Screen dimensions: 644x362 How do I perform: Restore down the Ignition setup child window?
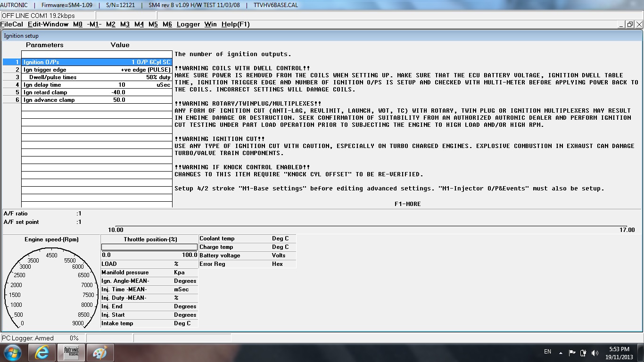[630, 25]
